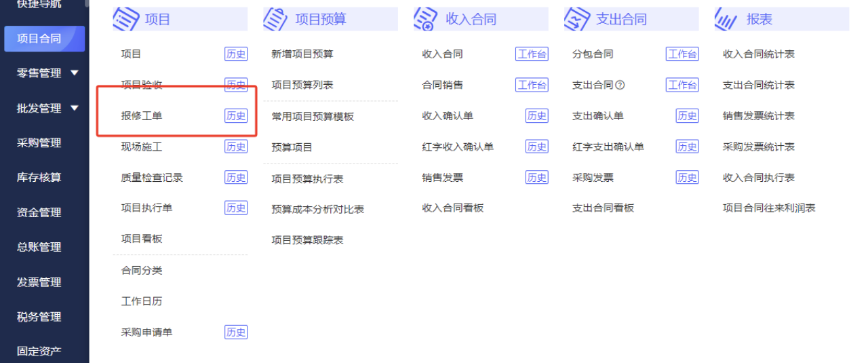Select 项目合同 in the sidebar
Image resolution: width=868 pixels, height=363 pixels.
click(44, 39)
